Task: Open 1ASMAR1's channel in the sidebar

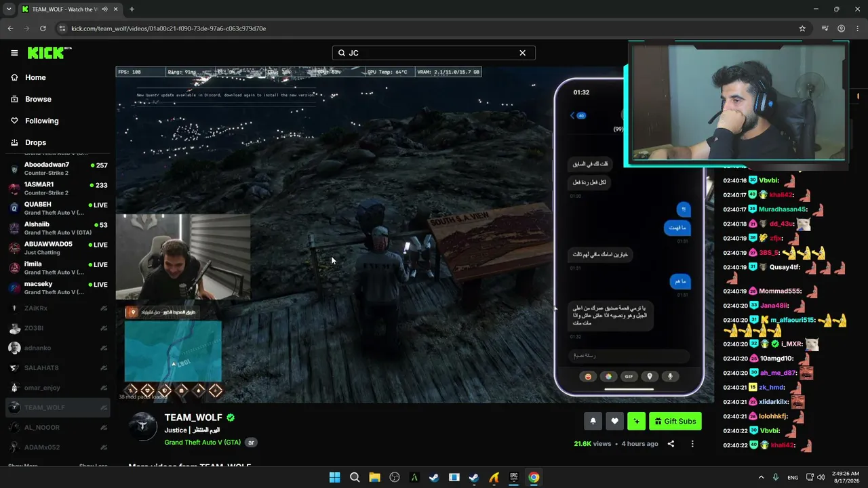Action: pos(58,188)
